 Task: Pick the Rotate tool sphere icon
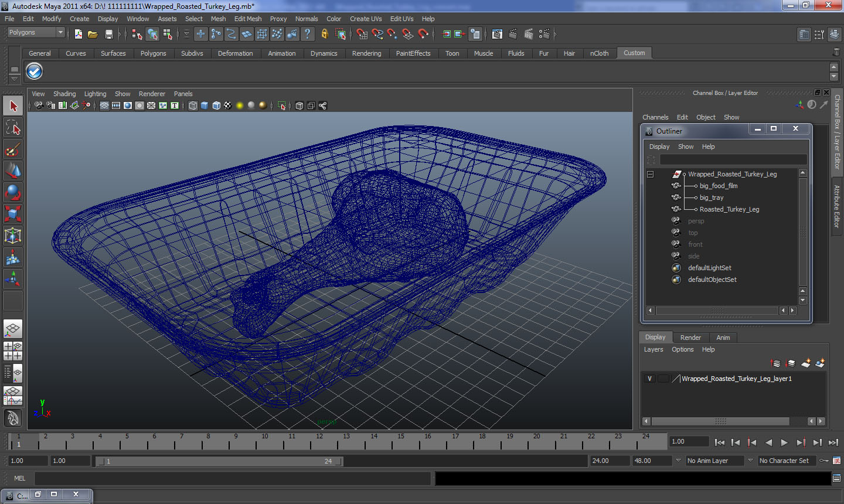click(13, 192)
